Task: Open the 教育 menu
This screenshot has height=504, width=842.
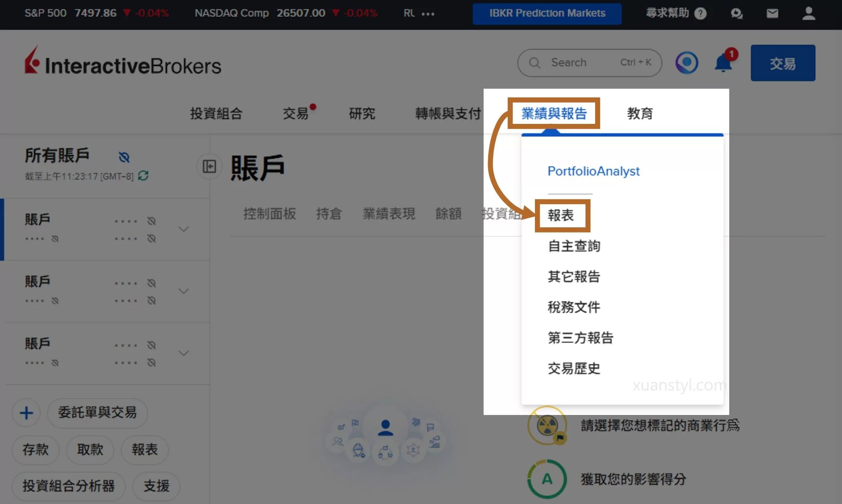Action: coord(640,113)
